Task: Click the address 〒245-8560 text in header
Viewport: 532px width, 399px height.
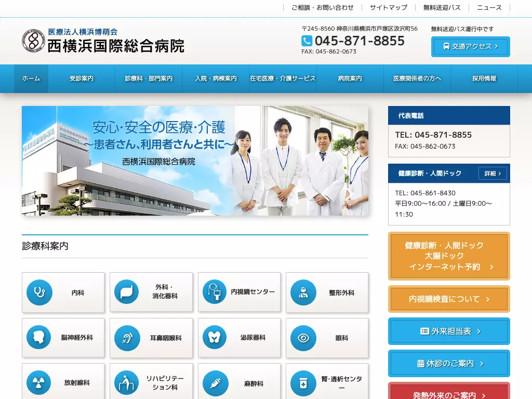Action: coord(360,29)
